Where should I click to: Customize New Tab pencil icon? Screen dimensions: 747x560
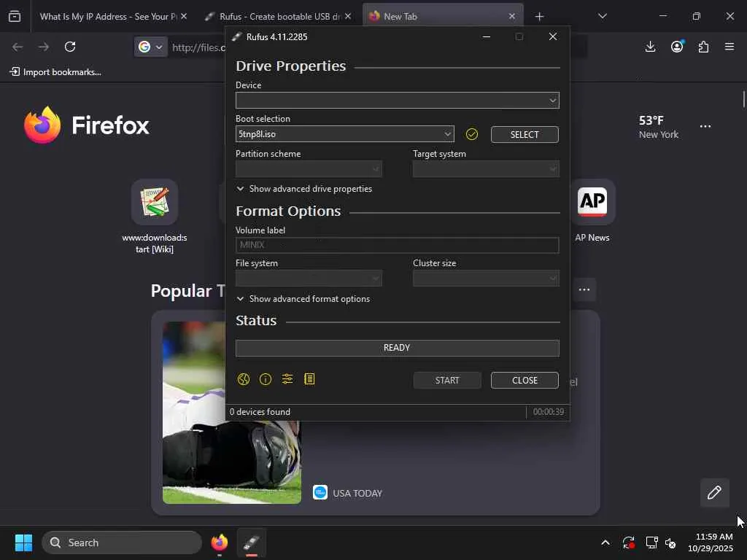(715, 492)
